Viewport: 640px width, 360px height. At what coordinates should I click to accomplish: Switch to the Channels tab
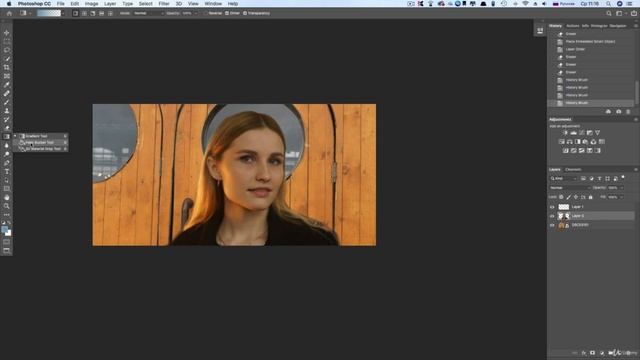pos(573,169)
